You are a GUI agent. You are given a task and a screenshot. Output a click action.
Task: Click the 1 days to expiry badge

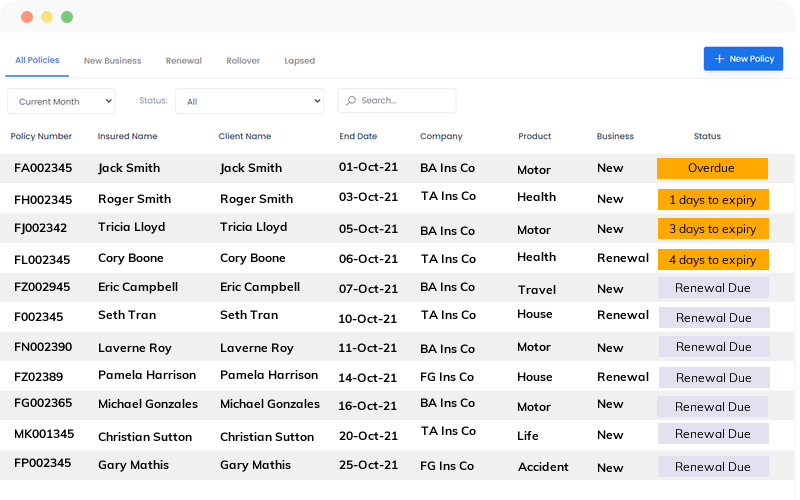tap(712, 199)
